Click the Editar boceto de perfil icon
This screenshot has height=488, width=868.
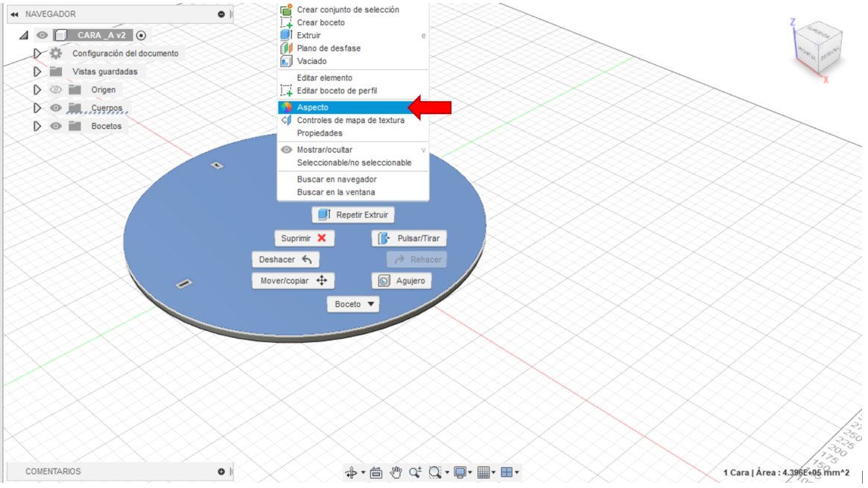click(x=286, y=91)
